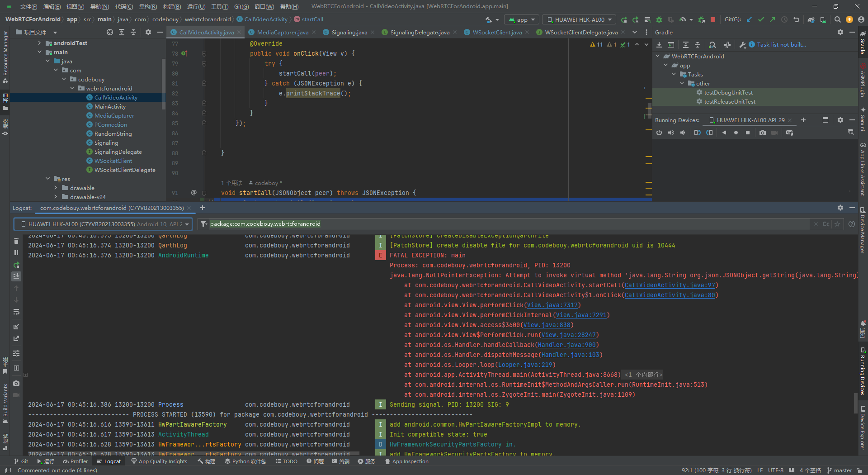Click the green Debug app bug icon
The image size is (868, 475).
click(659, 19)
